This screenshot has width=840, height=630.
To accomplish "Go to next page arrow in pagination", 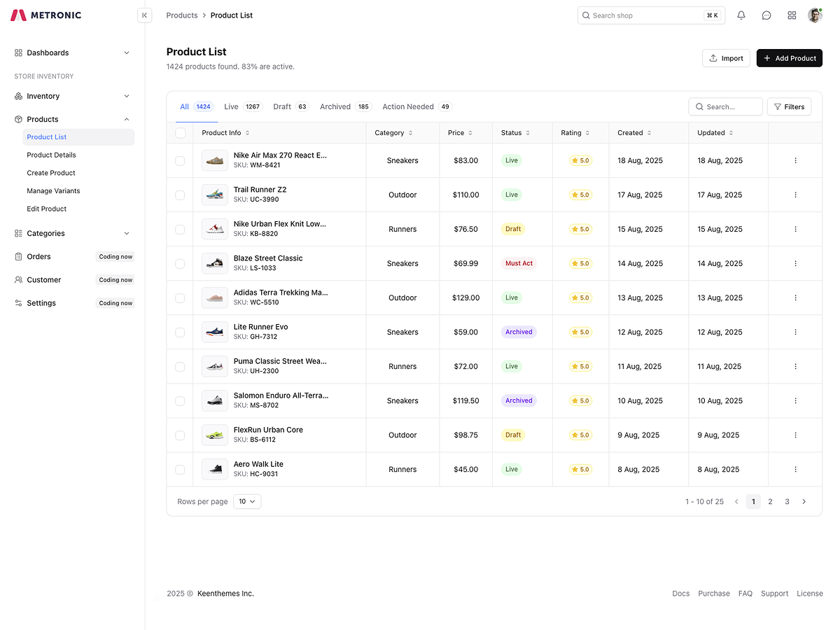I will (804, 502).
